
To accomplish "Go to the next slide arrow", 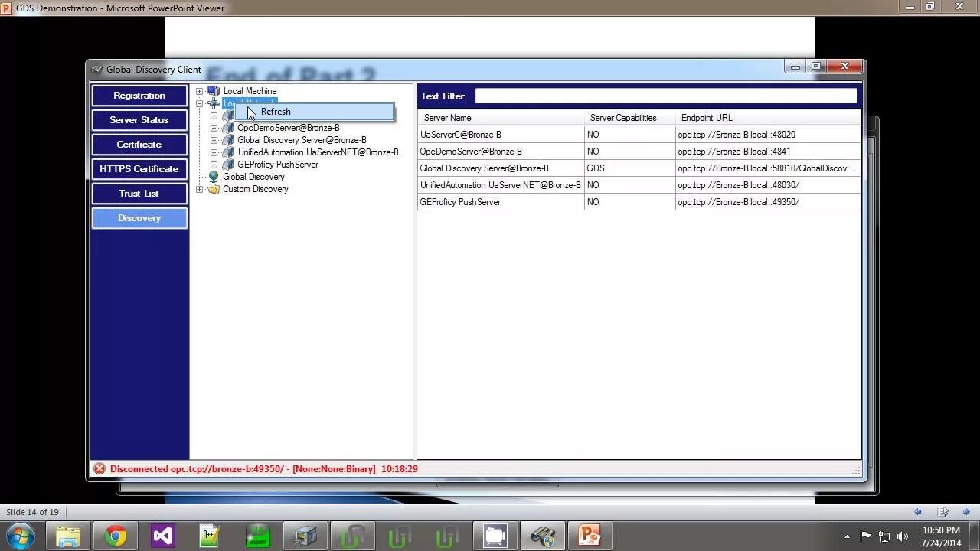I will tap(967, 512).
